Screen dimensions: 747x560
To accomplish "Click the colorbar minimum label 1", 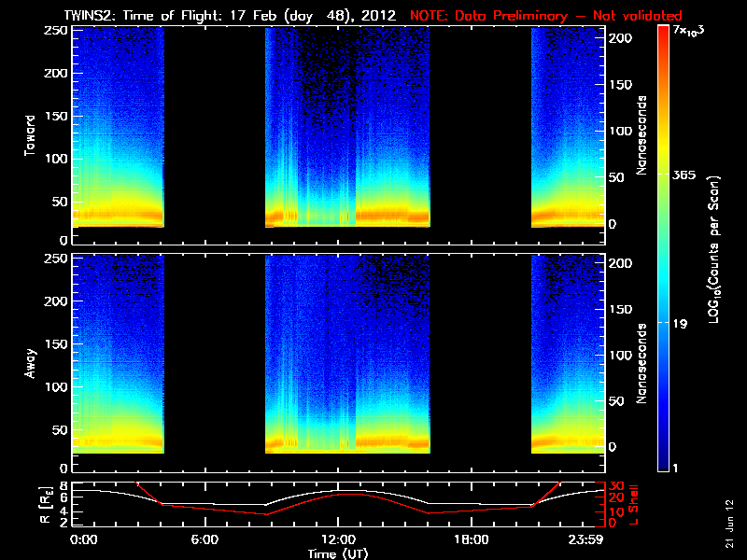I will pyautogui.click(x=674, y=469).
